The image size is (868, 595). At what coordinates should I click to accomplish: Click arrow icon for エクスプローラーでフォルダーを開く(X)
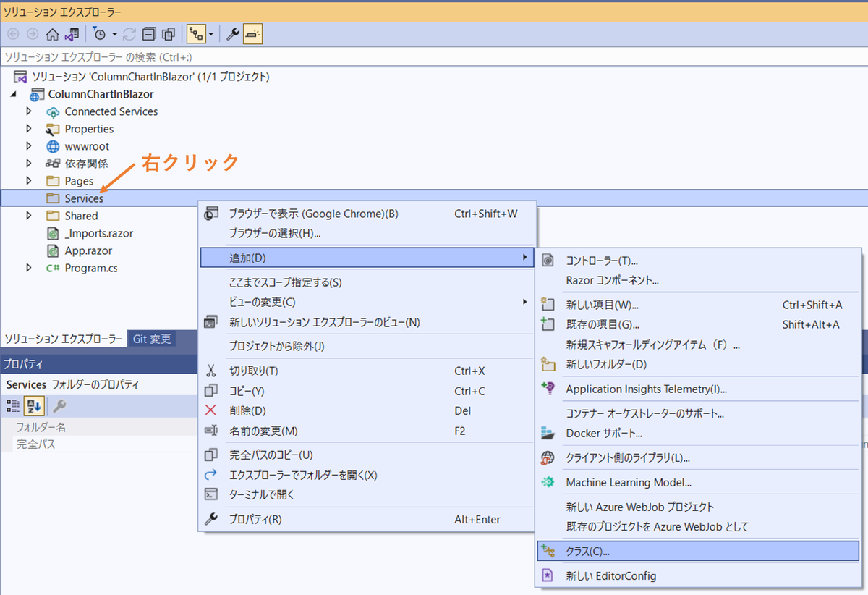pos(211,475)
